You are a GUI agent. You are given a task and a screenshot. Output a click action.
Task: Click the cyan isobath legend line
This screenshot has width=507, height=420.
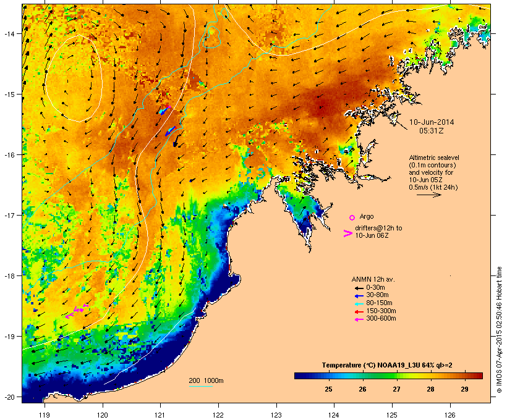click(x=200, y=386)
